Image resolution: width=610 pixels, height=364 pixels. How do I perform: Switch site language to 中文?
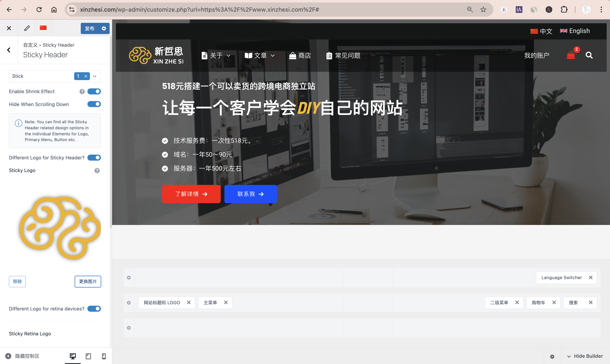(541, 31)
